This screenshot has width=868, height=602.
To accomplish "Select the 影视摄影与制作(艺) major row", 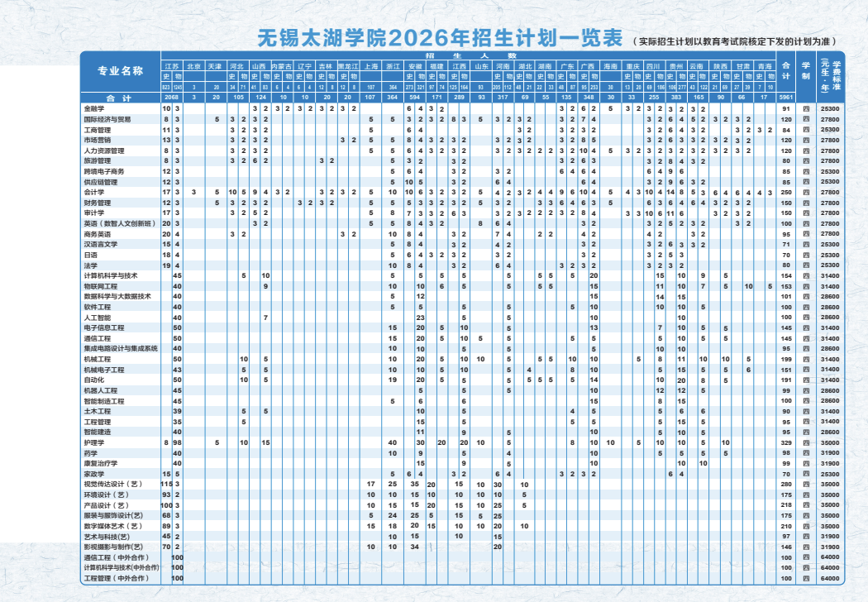I will [x=463, y=547].
